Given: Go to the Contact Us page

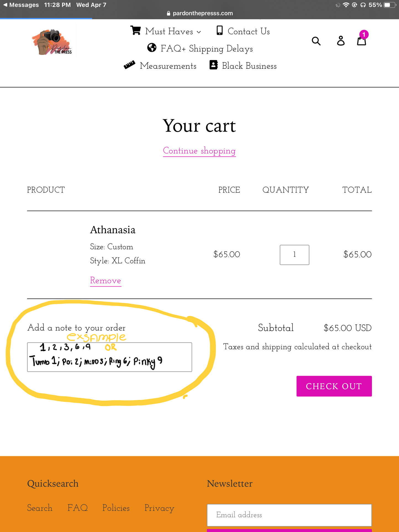Looking at the screenshot, I should coord(249,31).
